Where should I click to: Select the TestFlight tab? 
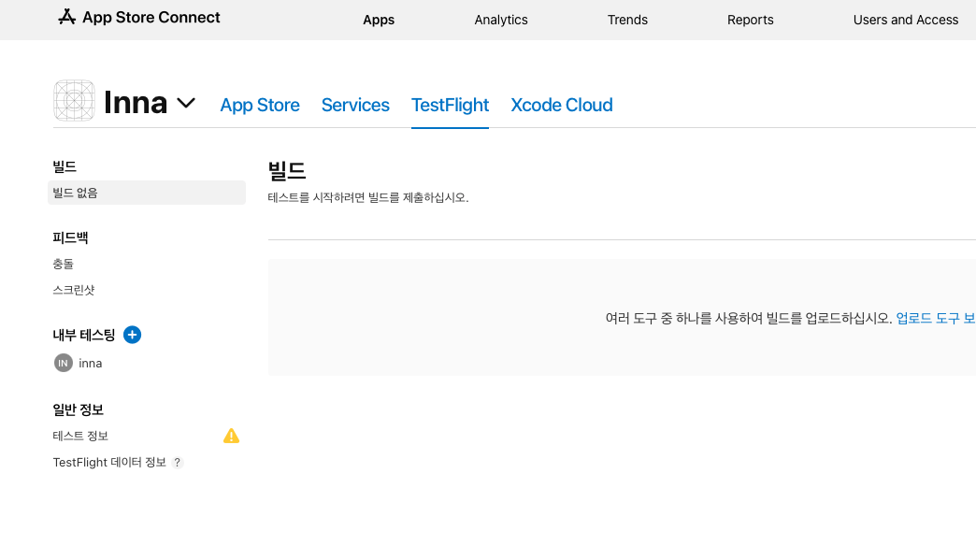tap(450, 105)
